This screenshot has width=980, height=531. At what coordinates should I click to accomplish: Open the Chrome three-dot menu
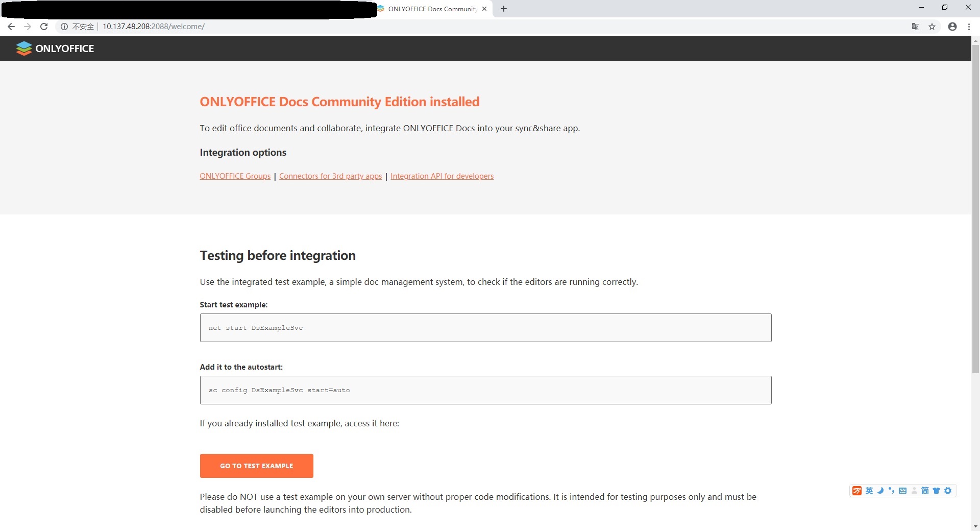pos(969,27)
